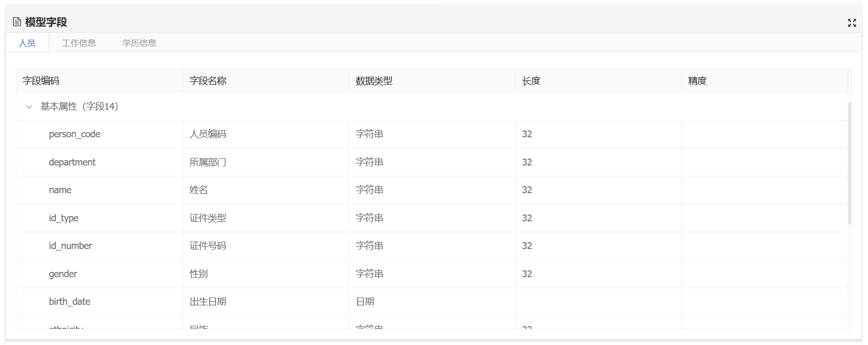Image resolution: width=868 pixels, height=345 pixels.
Task: Select the gender field row
Action: point(63,274)
